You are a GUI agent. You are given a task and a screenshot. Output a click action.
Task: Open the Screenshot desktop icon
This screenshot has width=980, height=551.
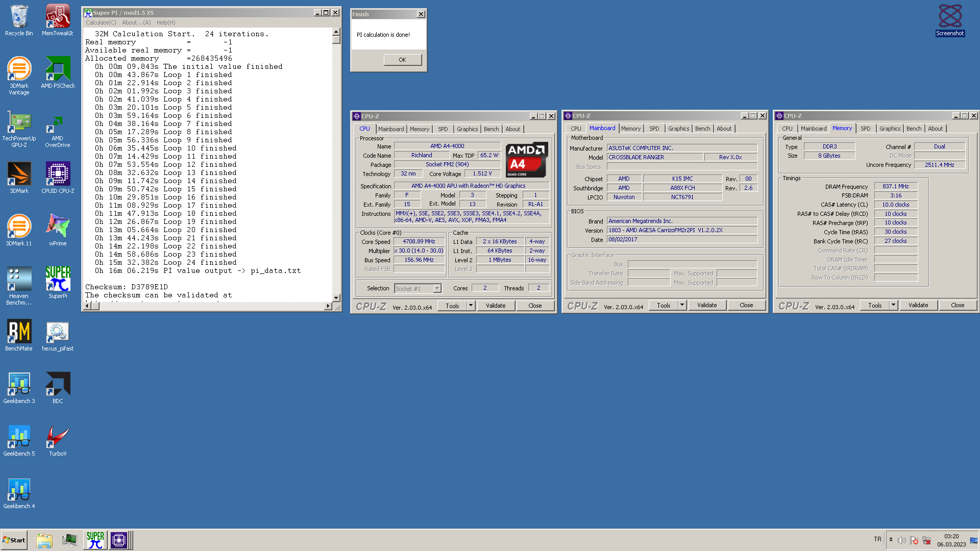(x=950, y=20)
